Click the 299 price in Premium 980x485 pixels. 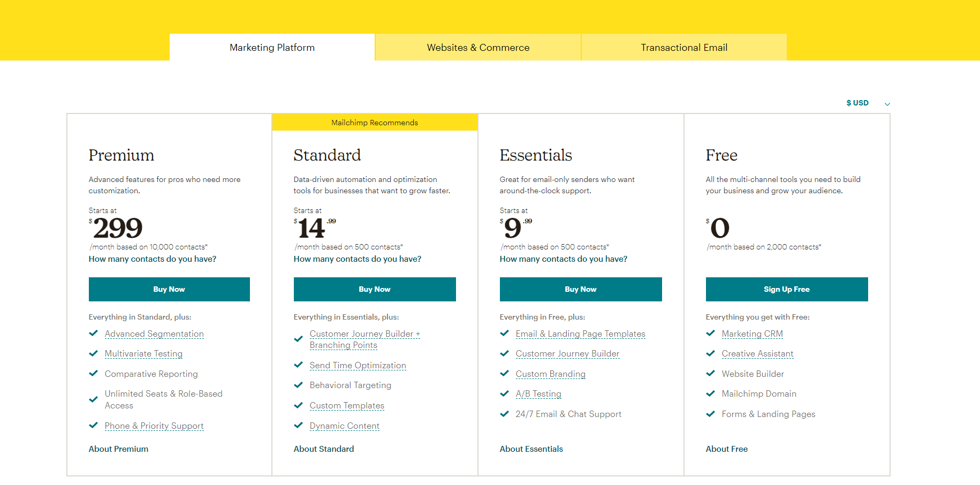116,229
